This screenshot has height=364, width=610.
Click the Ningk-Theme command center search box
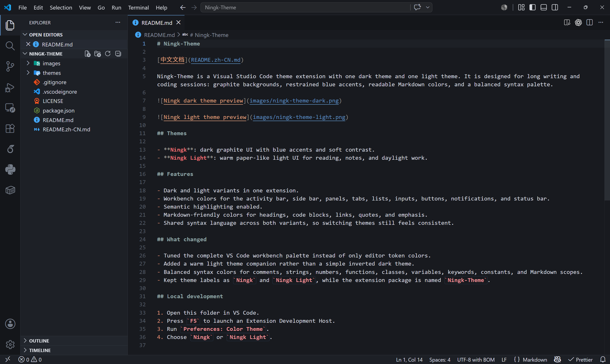click(x=305, y=7)
